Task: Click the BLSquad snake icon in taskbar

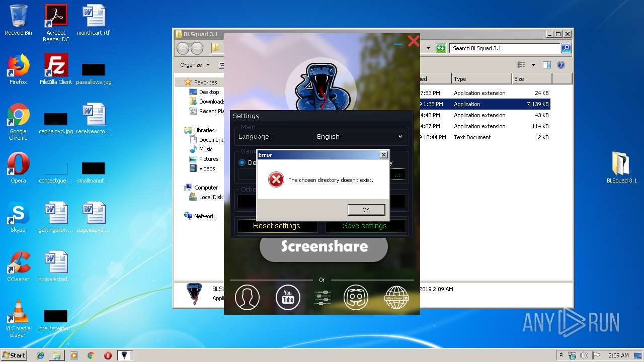Action: (x=124, y=355)
